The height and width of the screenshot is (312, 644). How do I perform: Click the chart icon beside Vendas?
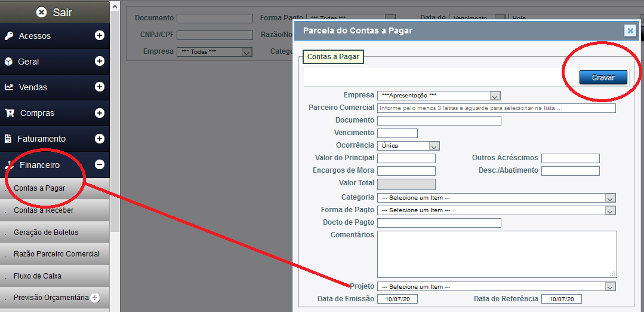9,87
